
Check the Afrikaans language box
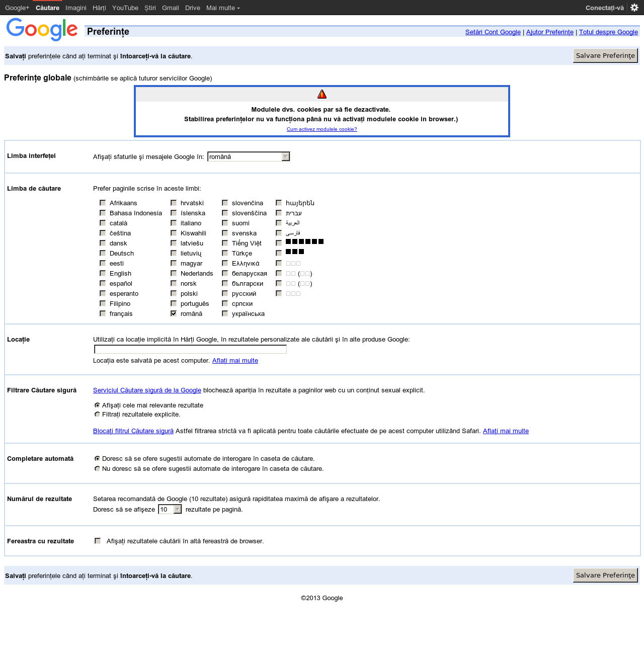(x=103, y=203)
